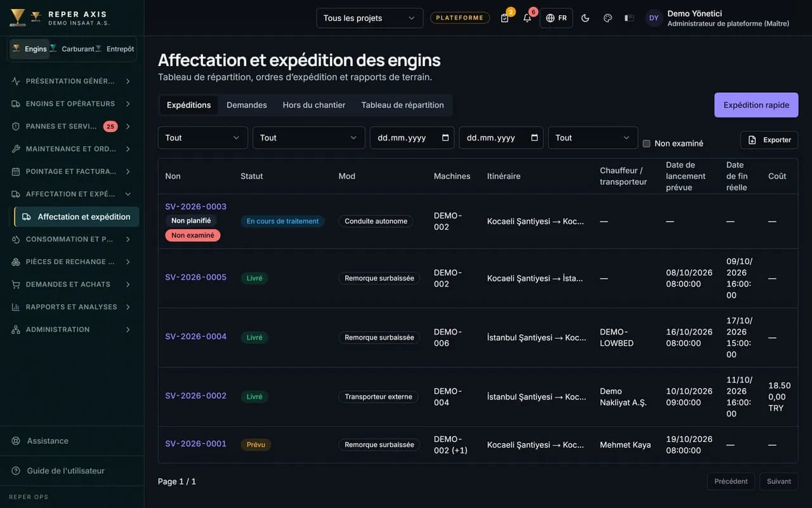812x508 pixels.
Task: Switch to the Tableau de répartition tab
Action: 403,105
